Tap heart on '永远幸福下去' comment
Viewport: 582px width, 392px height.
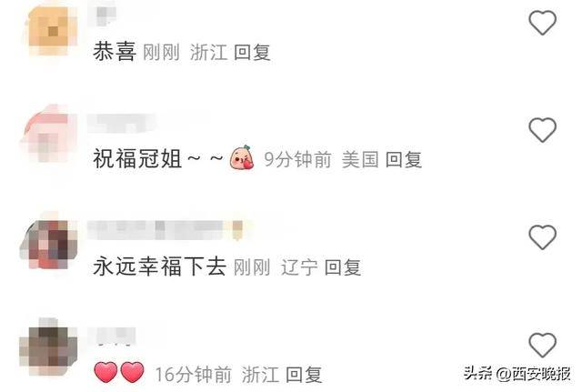coord(542,237)
